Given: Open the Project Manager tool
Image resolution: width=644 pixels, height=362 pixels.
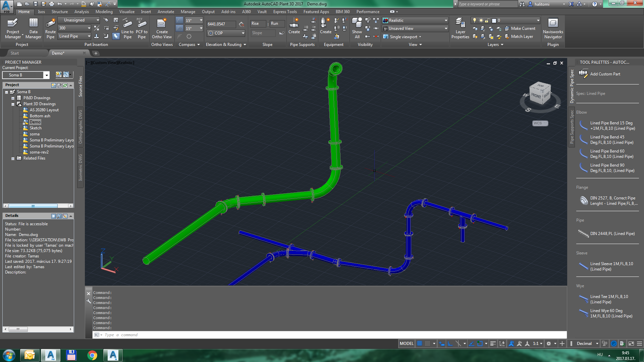Looking at the screenshot, I should [13, 28].
